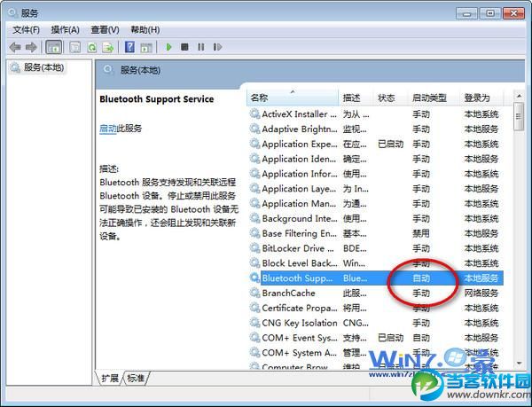532x407 pixels.
Task: Start service with green play icon
Action: coord(168,47)
